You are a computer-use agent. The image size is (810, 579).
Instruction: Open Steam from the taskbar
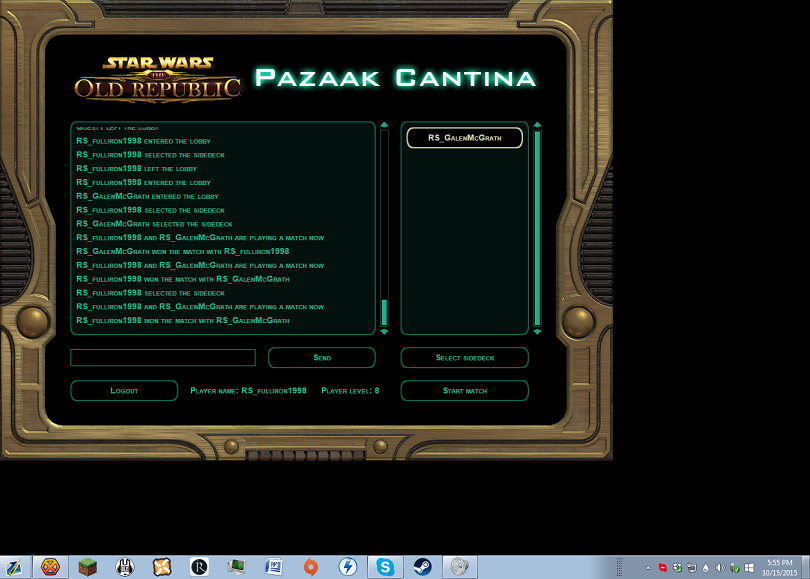tap(422, 566)
